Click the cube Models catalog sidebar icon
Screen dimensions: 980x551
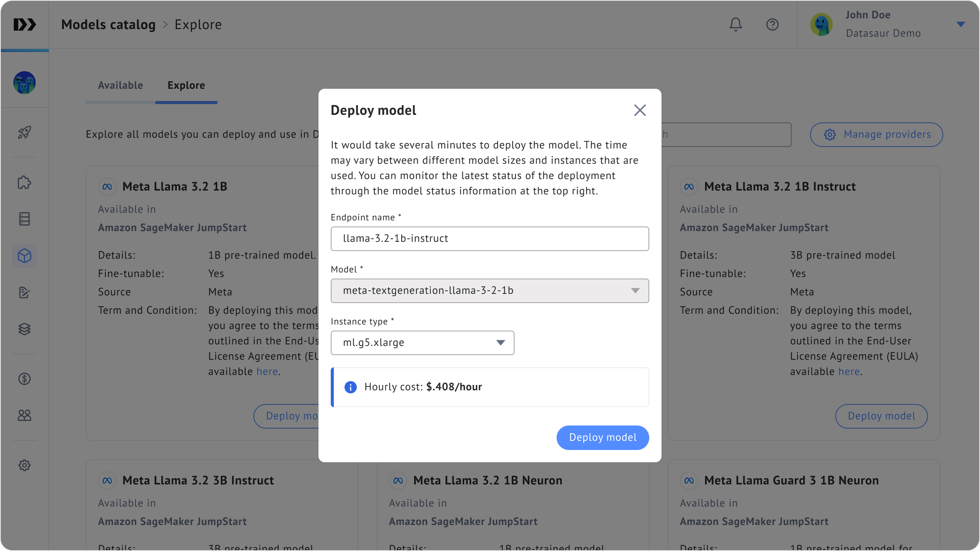coord(24,256)
